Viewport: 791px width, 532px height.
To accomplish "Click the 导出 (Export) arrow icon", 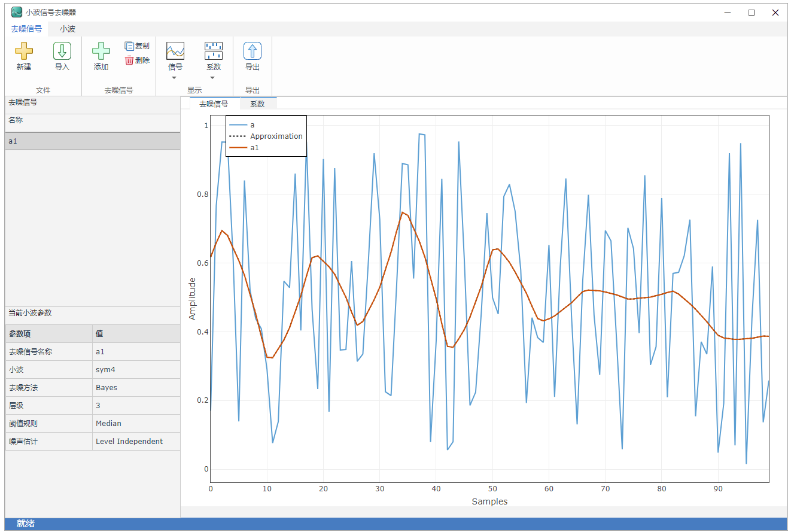I will (x=252, y=51).
